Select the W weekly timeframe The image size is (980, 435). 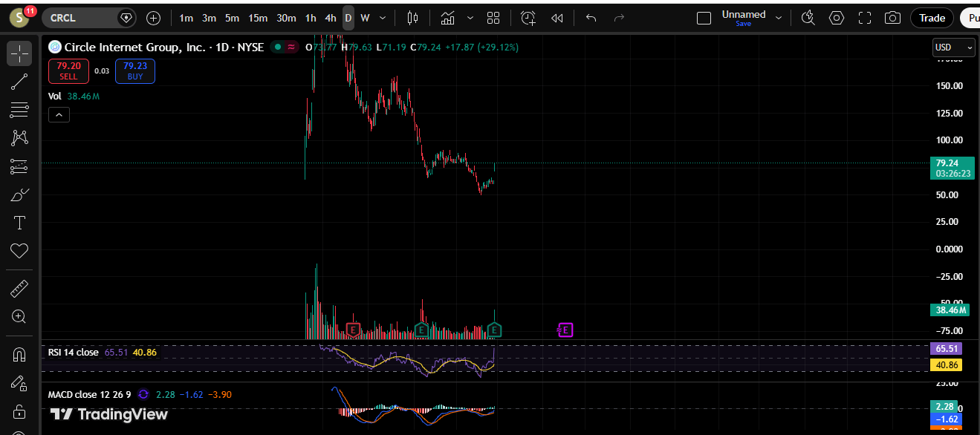(365, 18)
